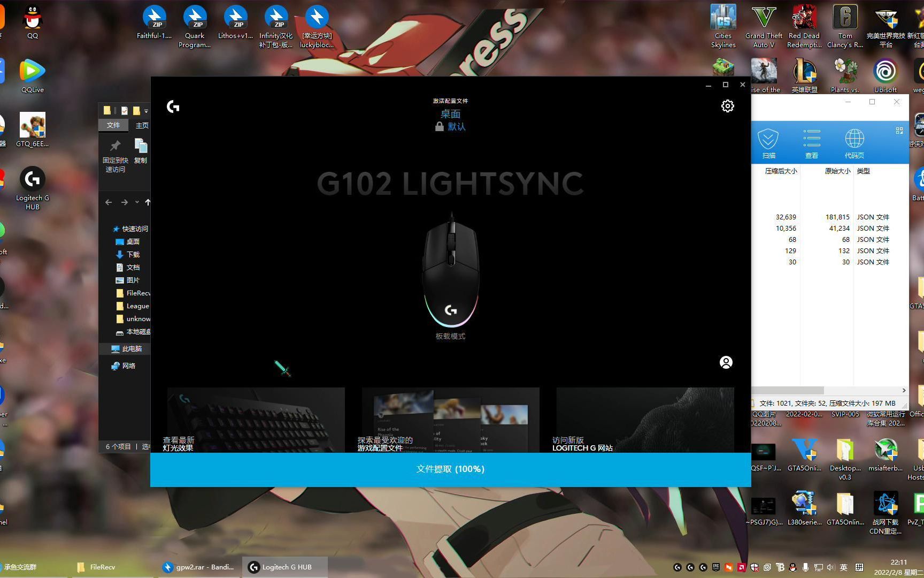The width and height of the screenshot is (924, 578).
Task: Click the Epic Games icon in the system tray
Action: [x=715, y=567]
